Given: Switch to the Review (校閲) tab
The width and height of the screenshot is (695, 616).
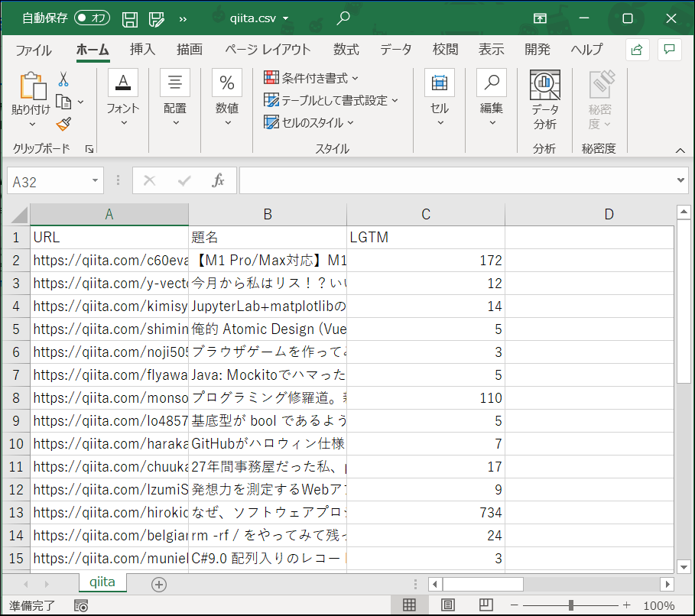Looking at the screenshot, I should (x=445, y=49).
